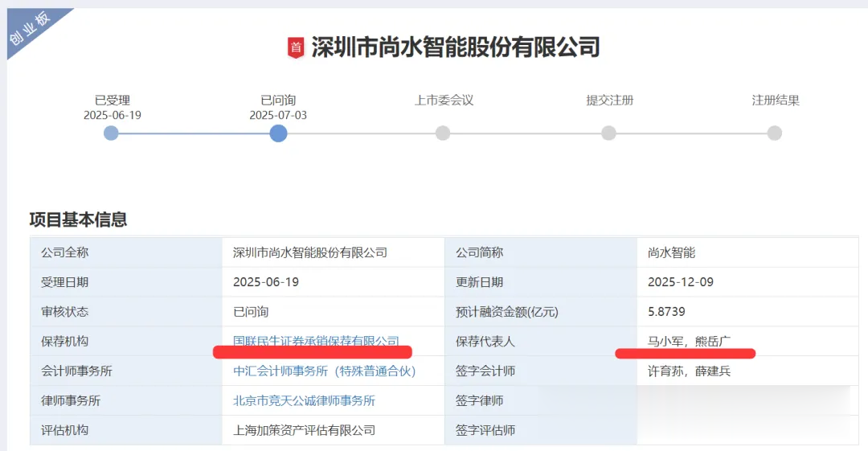Image resolution: width=868 pixels, height=451 pixels.
Task: Click the 公司全称 label cell
Action: pos(126,252)
